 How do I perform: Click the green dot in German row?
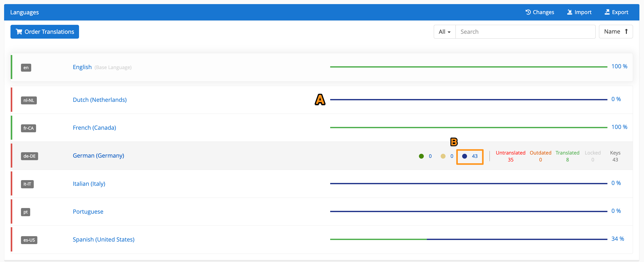[421, 156]
